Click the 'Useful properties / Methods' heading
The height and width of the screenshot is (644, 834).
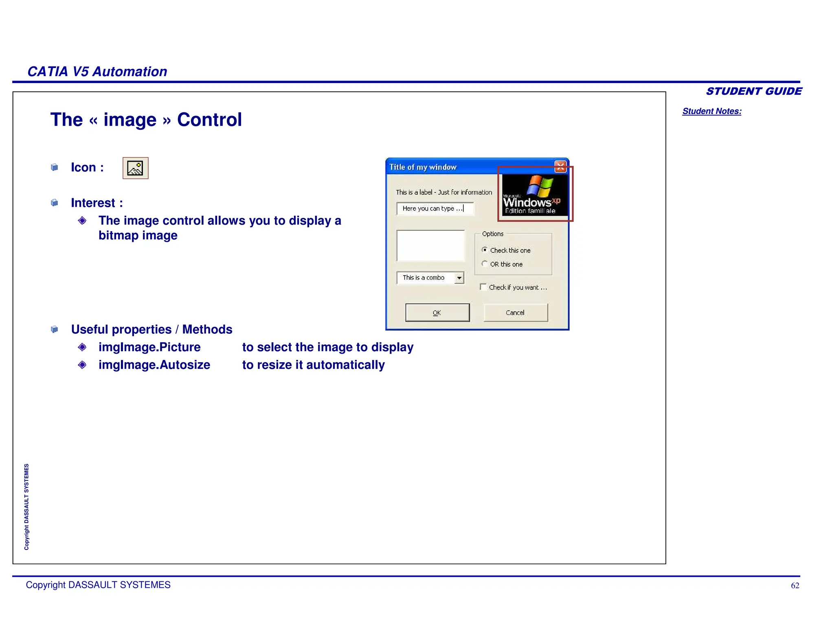click(151, 329)
